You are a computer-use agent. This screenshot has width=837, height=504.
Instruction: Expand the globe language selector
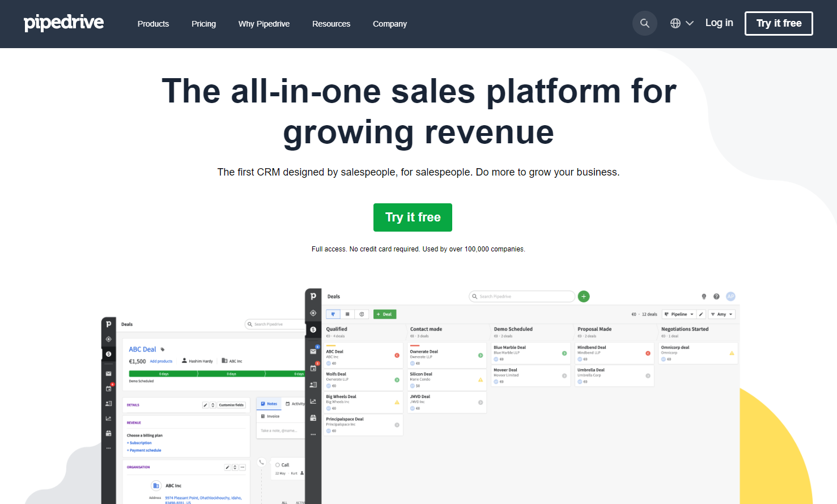tap(682, 23)
